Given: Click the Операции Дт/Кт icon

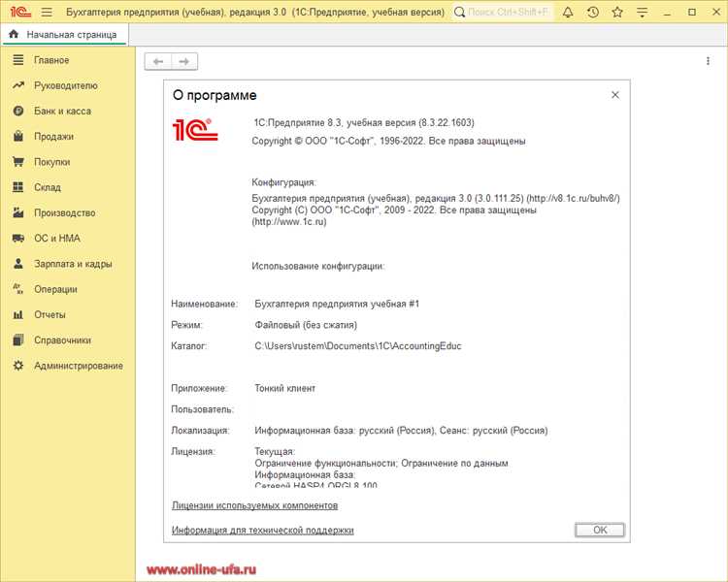Looking at the screenshot, I should click(x=18, y=289).
